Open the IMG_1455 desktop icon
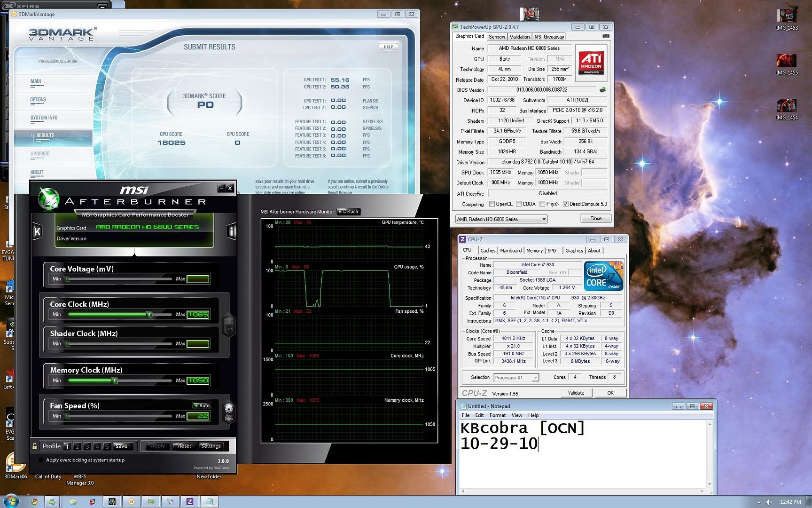The image size is (812, 508). coord(787,64)
